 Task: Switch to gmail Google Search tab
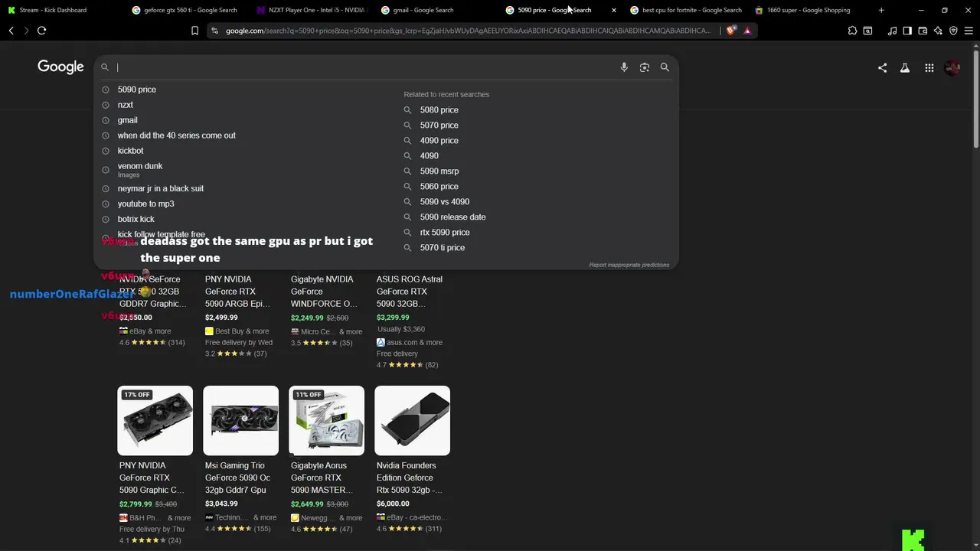click(435, 10)
